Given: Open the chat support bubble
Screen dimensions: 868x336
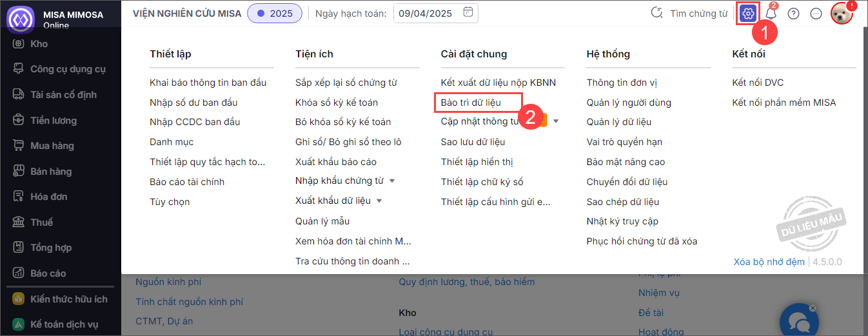Looking at the screenshot, I should (x=799, y=322).
